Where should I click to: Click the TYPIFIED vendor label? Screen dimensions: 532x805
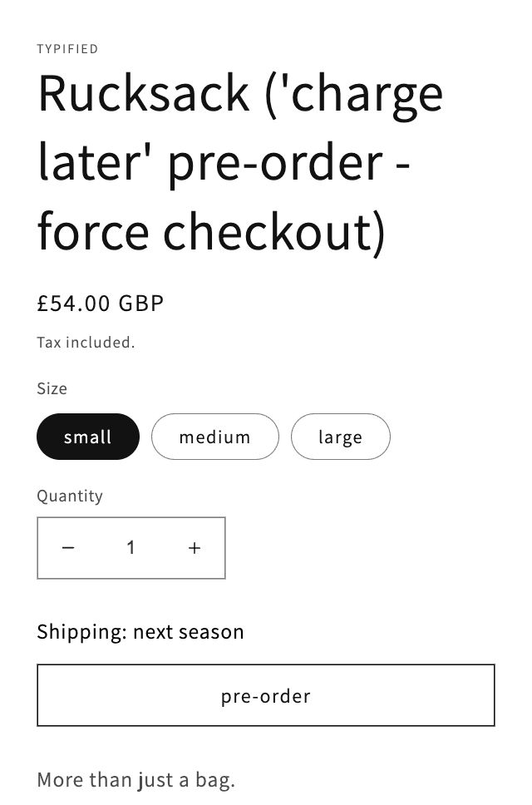(x=67, y=49)
